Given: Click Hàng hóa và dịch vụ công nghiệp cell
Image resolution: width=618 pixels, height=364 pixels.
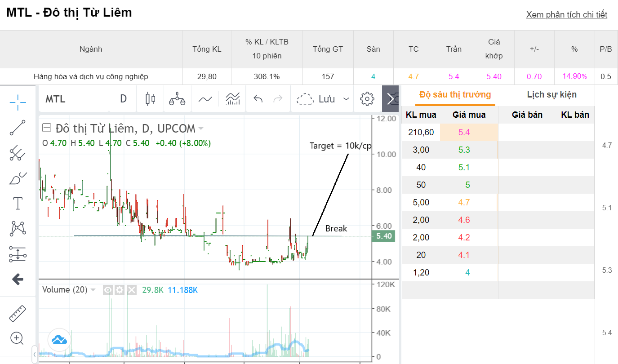Looking at the screenshot, I should 91,76.
